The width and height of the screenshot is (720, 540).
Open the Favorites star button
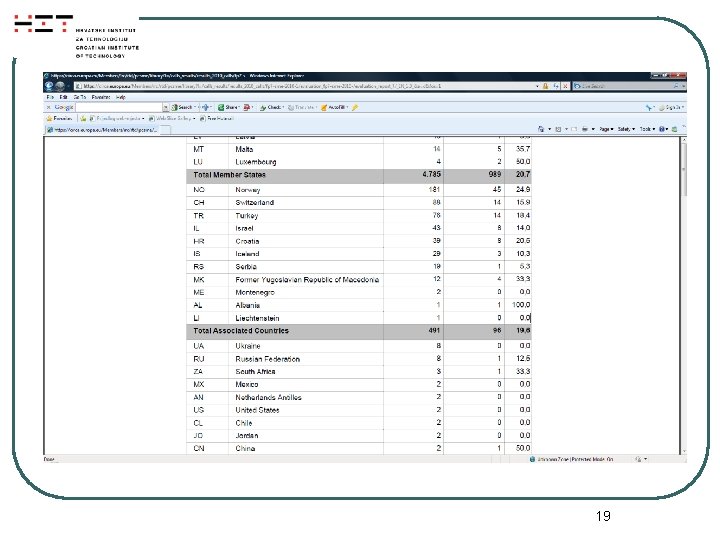coord(59,118)
